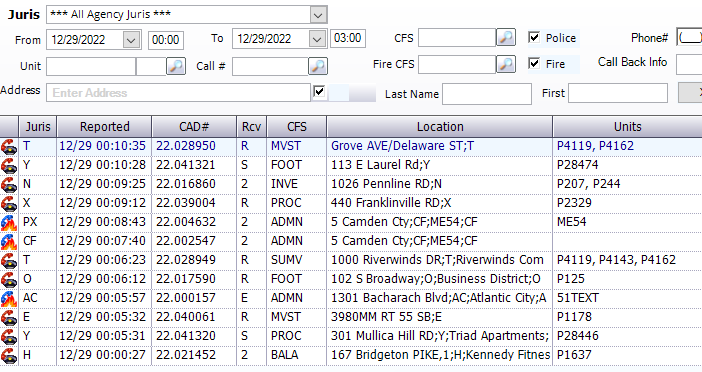Image resolution: width=702 pixels, height=372 pixels.
Task: Click the From time field 00:00
Action: (x=166, y=40)
